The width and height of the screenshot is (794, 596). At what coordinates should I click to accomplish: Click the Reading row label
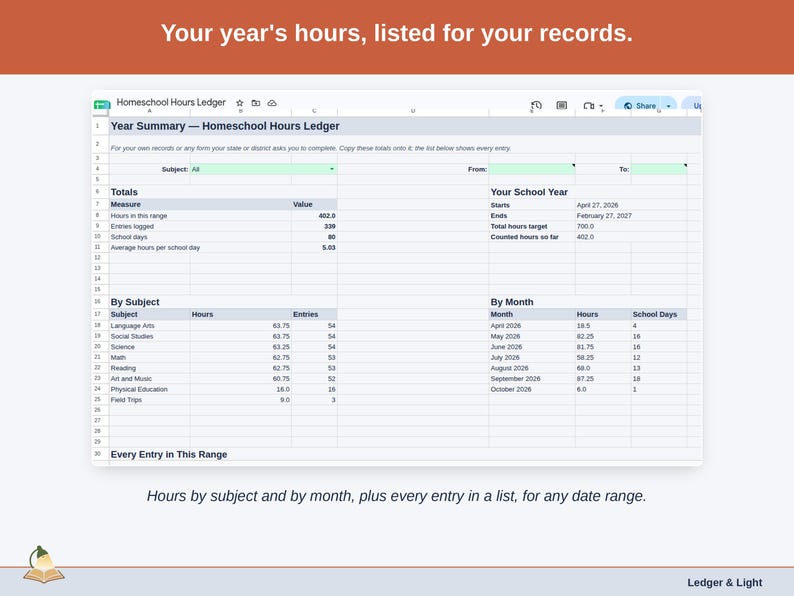(x=123, y=368)
